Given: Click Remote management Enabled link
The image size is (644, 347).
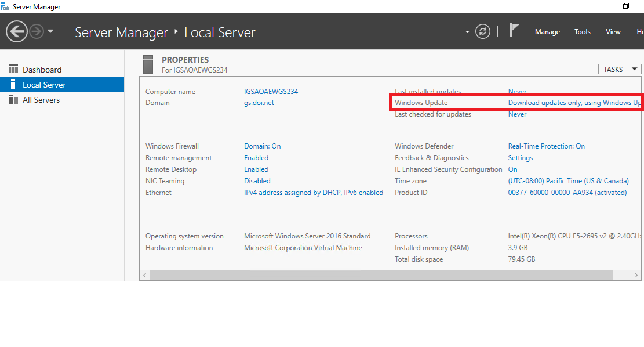Looking at the screenshot, I should [256, 157].
